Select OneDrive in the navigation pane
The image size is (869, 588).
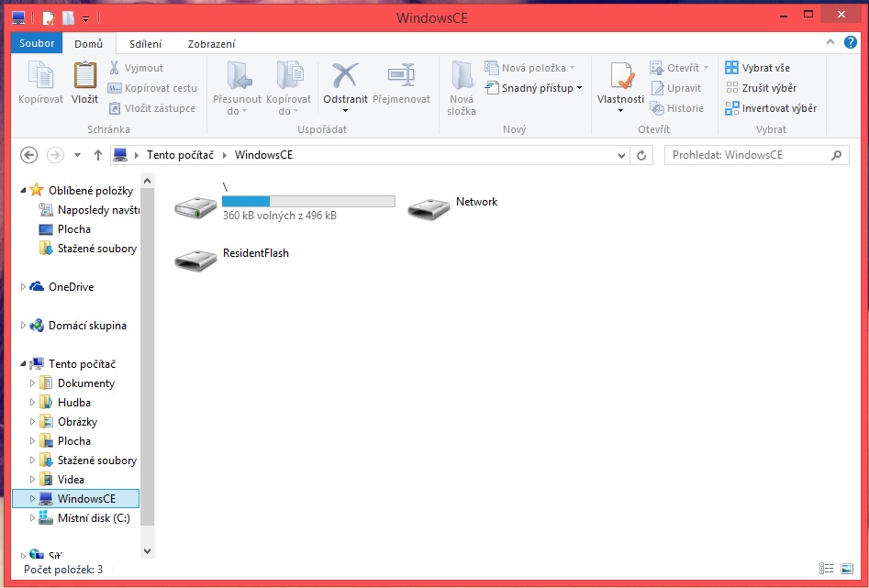pyautogui.click(x=61, y=286)
